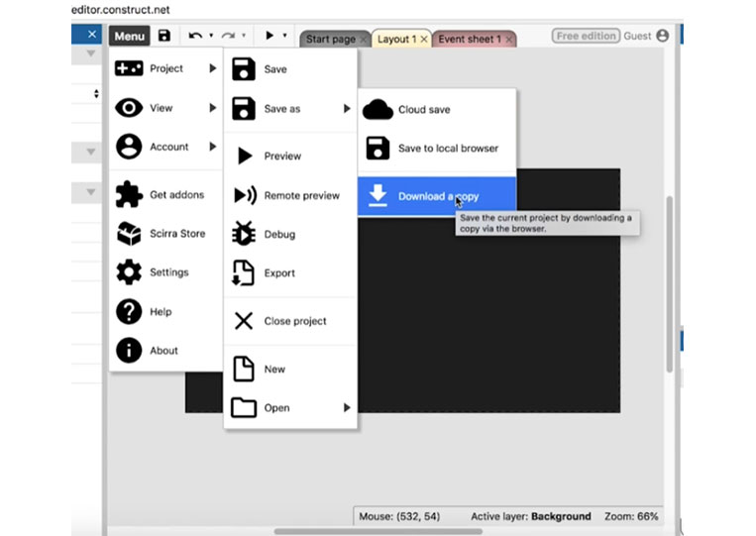The image size is (756, 536).
Task: Select the Settings menu label
Action: pyautogui.click(x=169, y=272)
